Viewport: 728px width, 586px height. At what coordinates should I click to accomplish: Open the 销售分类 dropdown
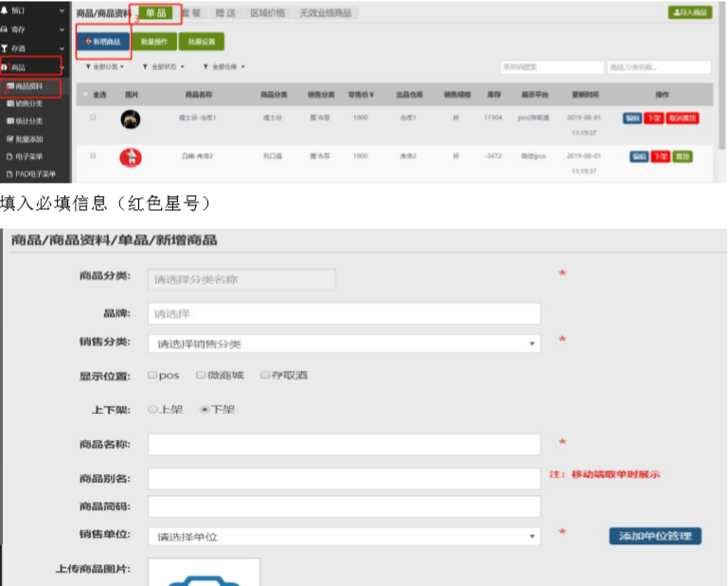click(344, 344)
